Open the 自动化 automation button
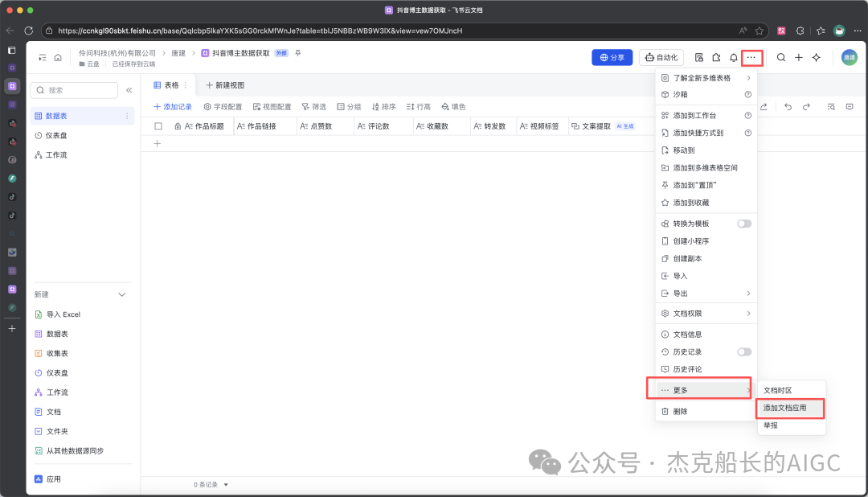Screen dimensions: 868x497 pos(661,58)
